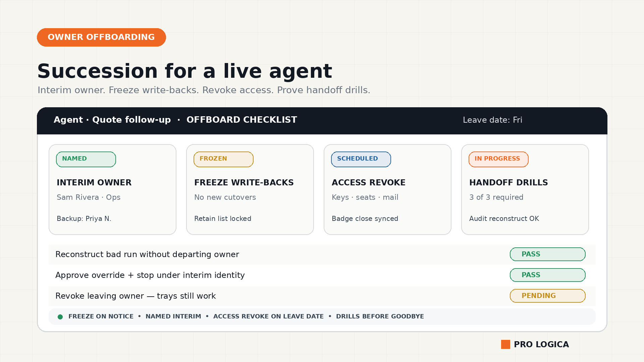Click the Revoke leaving owner row text
The width and height of the screenshot is (644, 362).
136,296
